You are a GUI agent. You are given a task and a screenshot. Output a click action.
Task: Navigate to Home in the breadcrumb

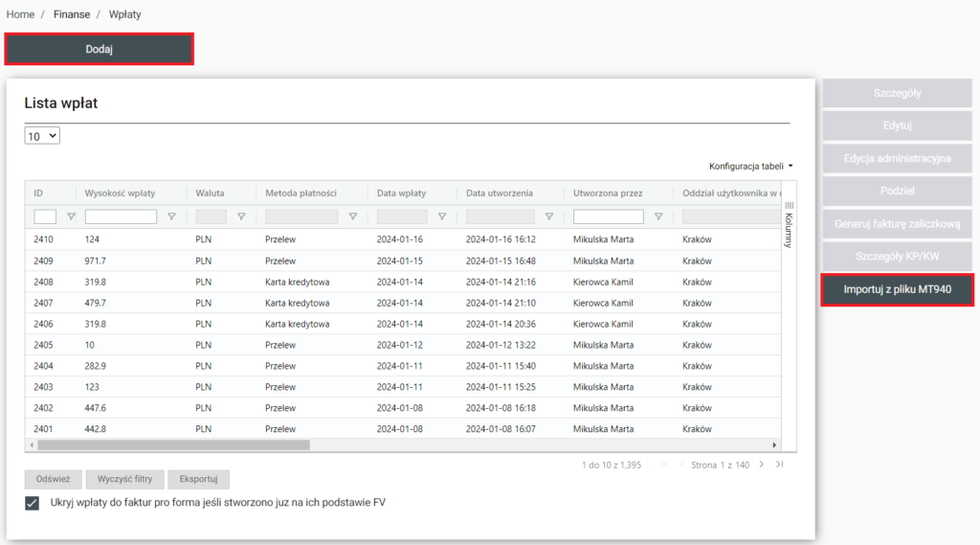pos(20,14)
